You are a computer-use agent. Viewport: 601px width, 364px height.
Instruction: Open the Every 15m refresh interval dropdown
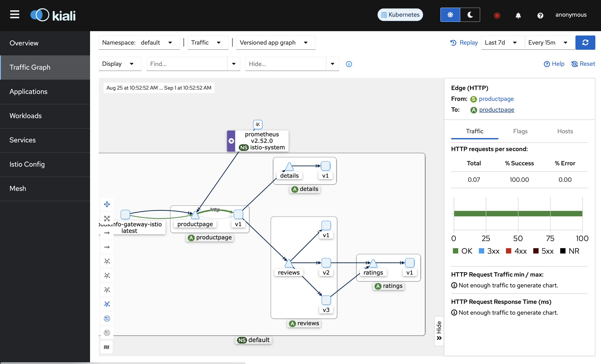click(x=550, y=42)
